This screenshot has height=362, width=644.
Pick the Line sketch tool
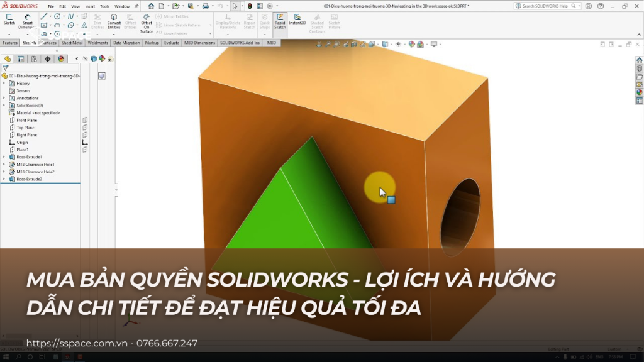(43, 16)
